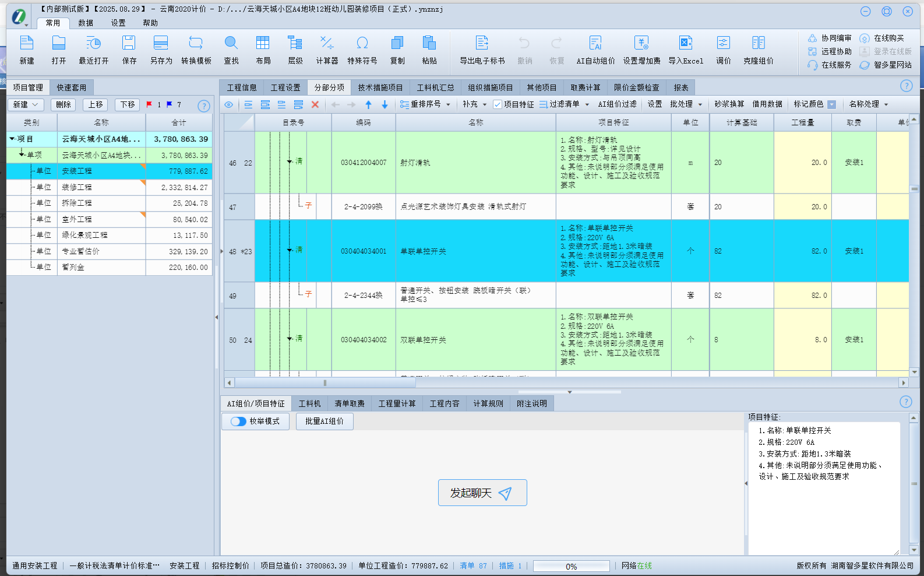Click the blue move-up arrow icon
Viewport: 924px width, 576px height.
[x=368, y=104]
